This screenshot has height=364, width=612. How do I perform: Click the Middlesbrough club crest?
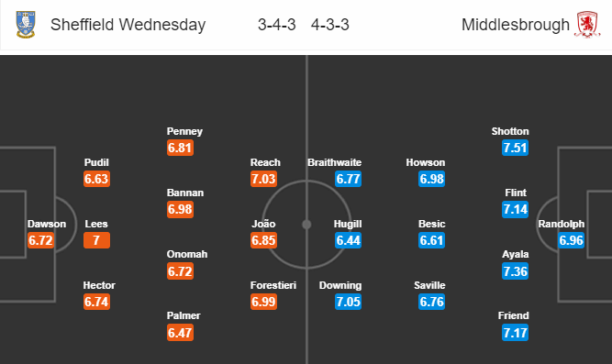coord(587,24)
